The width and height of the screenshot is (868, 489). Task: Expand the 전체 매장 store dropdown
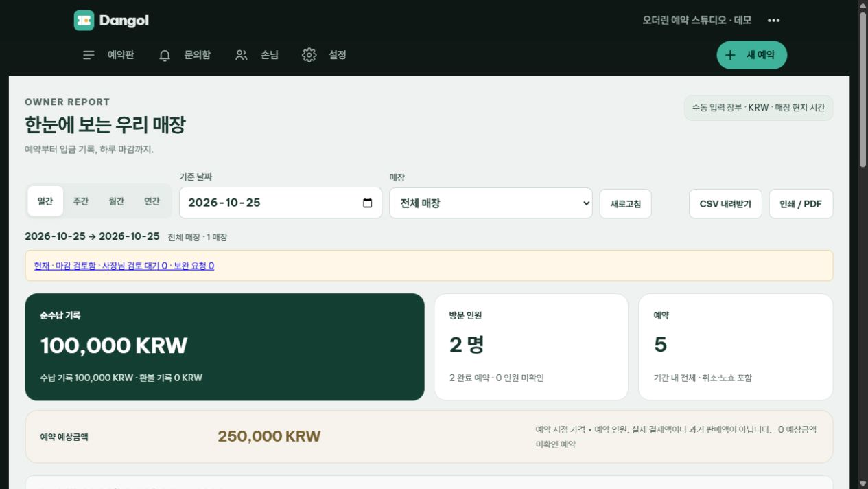[491, 203]
